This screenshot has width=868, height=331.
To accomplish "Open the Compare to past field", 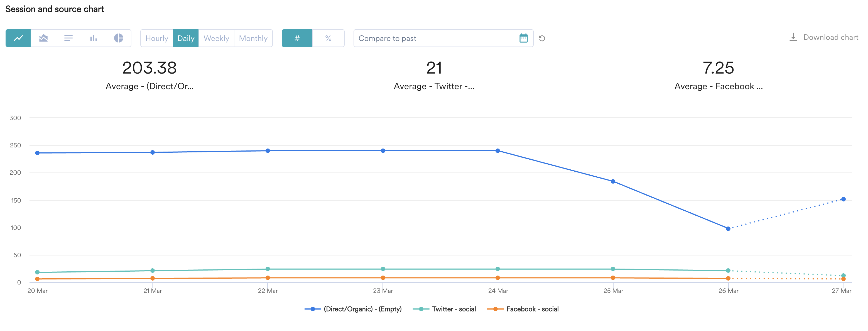I will coord(435,38).
